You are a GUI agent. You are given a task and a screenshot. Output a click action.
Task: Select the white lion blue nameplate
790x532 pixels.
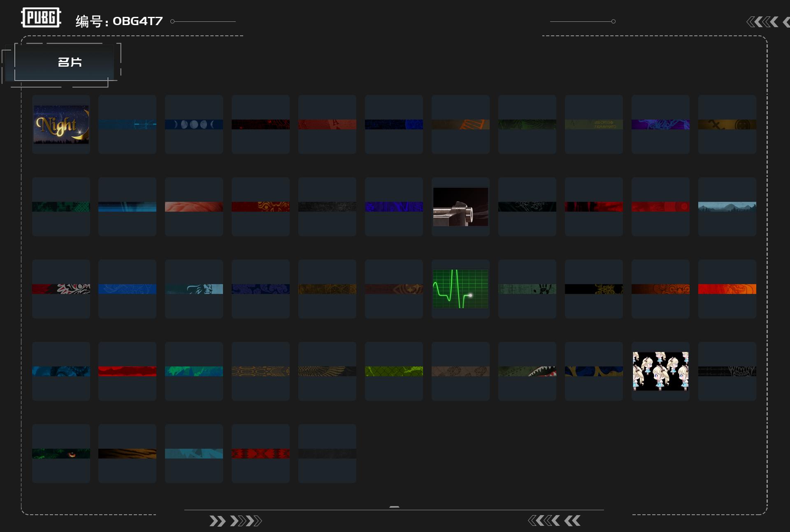[194, 289]
